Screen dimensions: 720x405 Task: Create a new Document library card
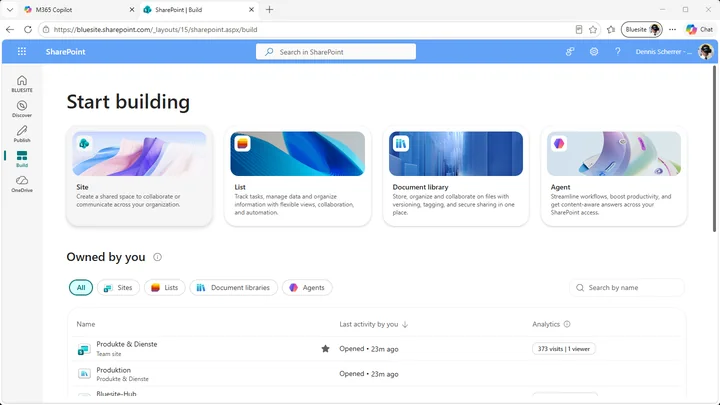pyautogui.click(x=456, y=176)
